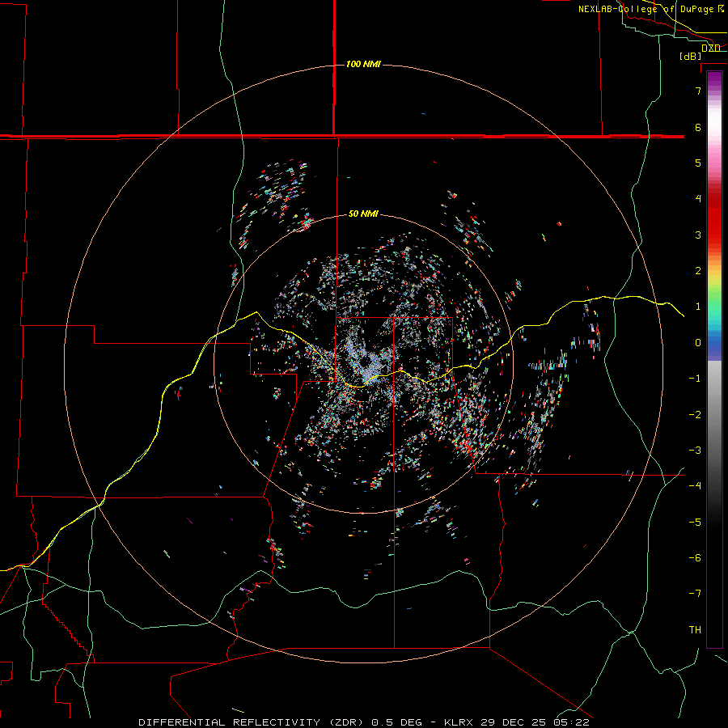Select the "1" tick label on the scale

tap(698, 307)
